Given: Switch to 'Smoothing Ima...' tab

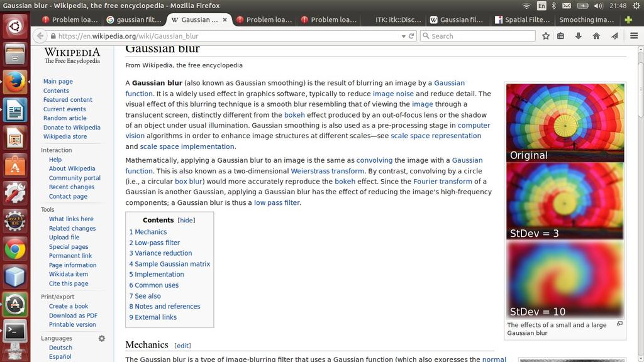Looking at the screenshot, I should point(587,19).
